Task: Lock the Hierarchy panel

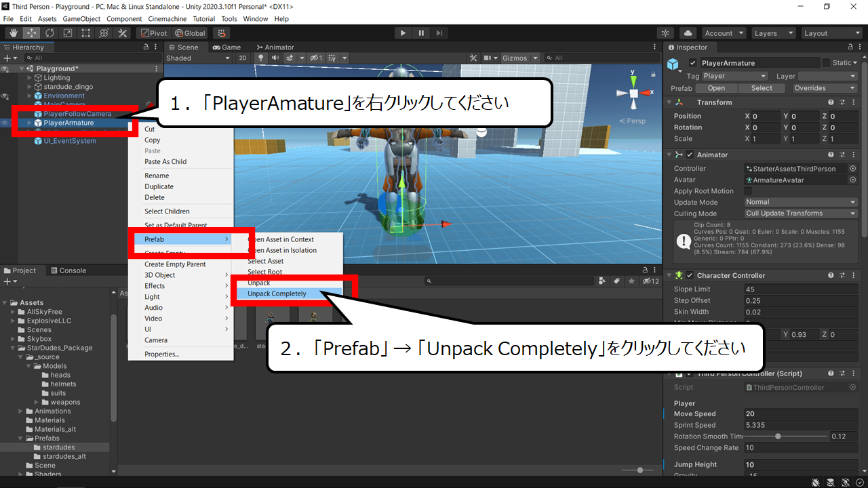Action: click(x=146, y=47)
